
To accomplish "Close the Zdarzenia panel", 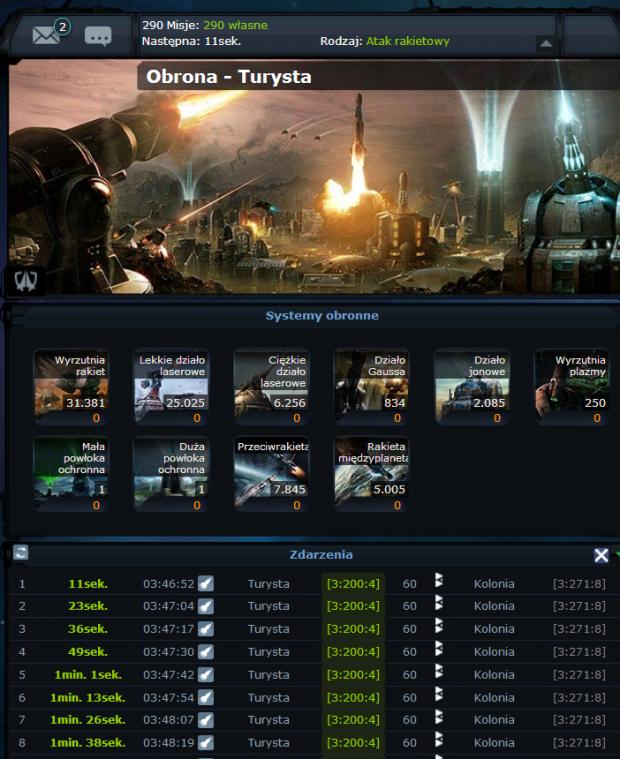I will tap(601, 555).
